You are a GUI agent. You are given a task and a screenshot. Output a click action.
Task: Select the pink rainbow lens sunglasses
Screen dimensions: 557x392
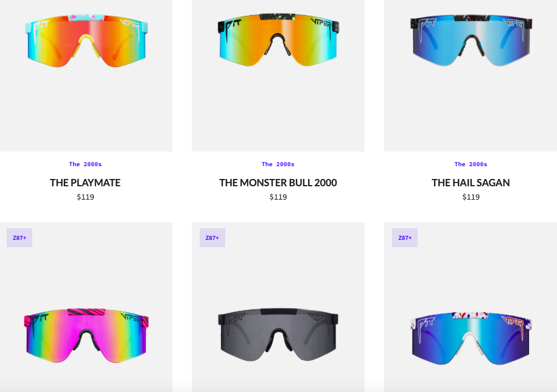point(86,335)
